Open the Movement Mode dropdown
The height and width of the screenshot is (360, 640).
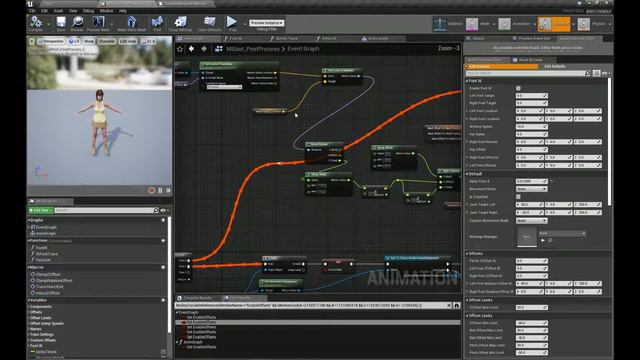click(531, 189)
